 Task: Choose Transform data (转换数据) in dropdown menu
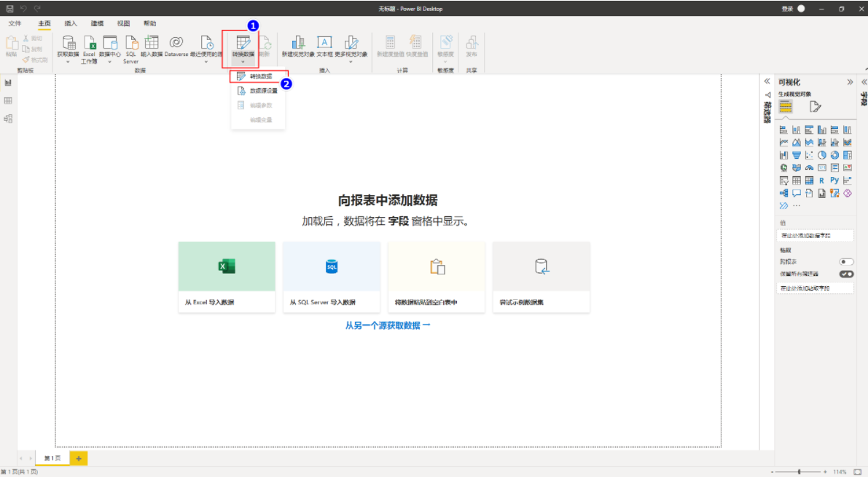point(259,76)
